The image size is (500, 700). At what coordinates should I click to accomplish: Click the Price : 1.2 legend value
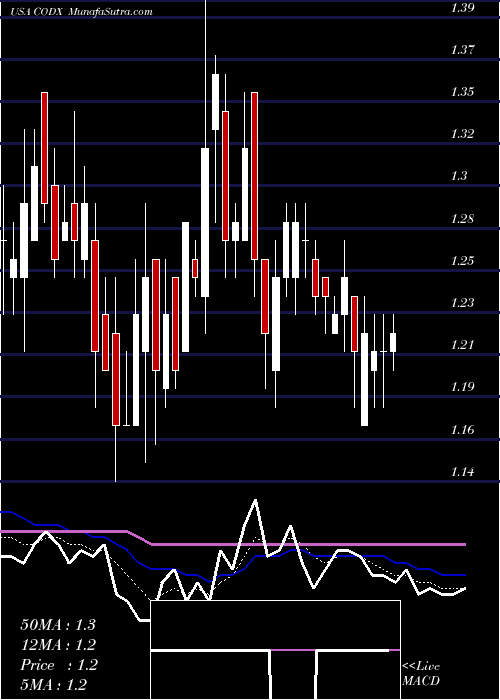[58, 665]
